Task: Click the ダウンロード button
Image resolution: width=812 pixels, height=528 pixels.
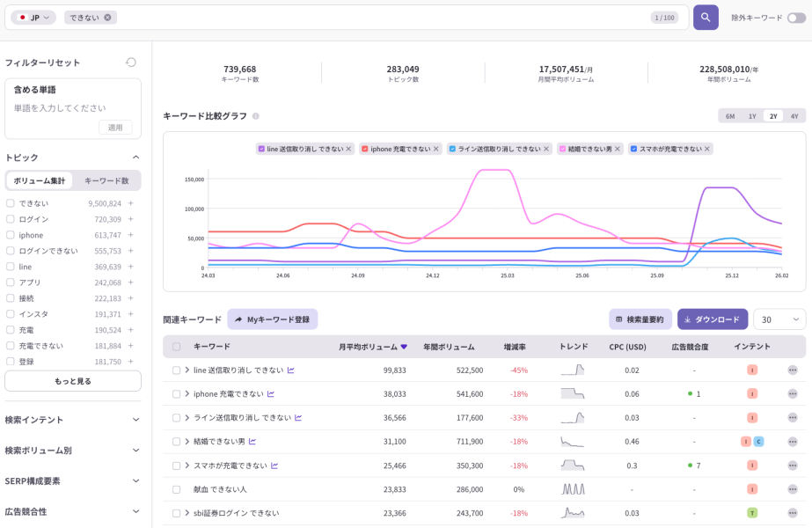Action: (712, 319)
